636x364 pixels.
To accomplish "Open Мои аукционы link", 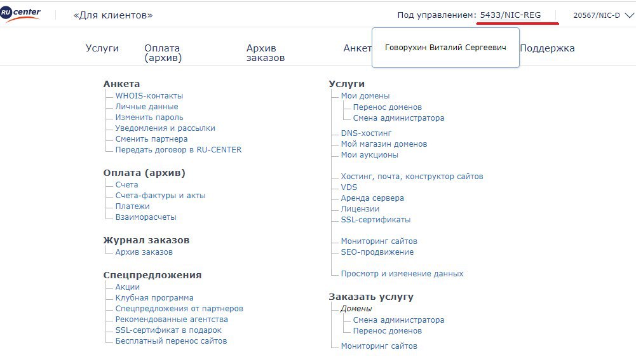I will pos(370,155).
